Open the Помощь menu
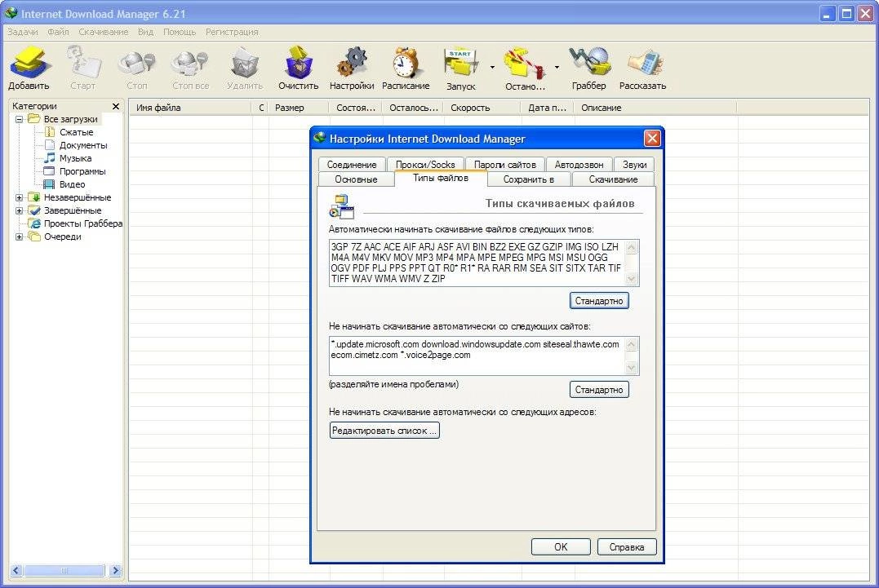 180,32
